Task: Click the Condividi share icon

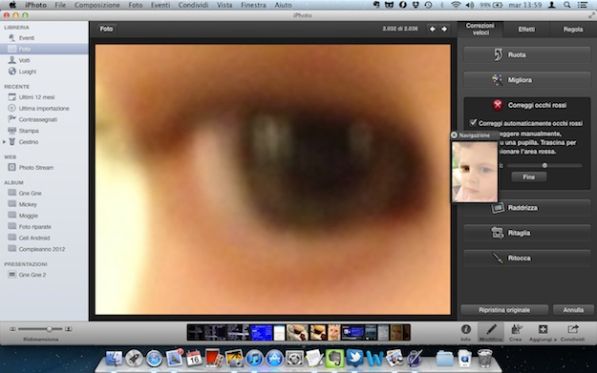Action: click(572, 332)
